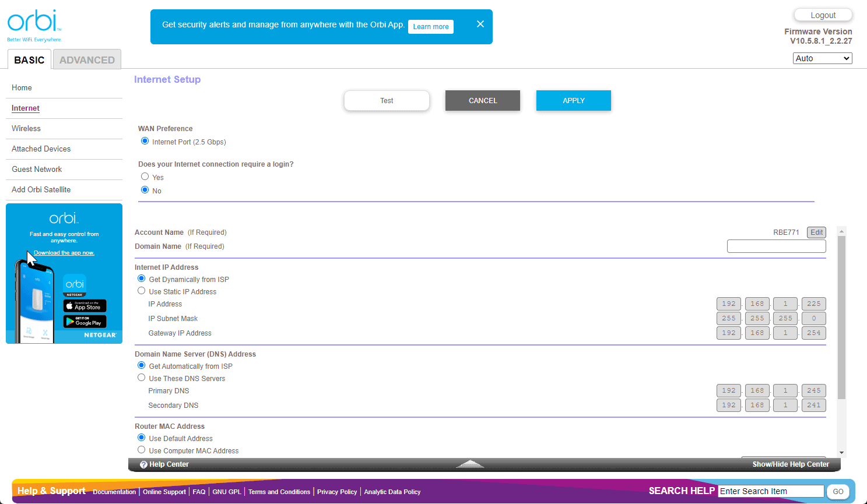The height and width of the screenshot is (504, 867).
Task: Click the Domain Name input field
Action: (776, 246)
